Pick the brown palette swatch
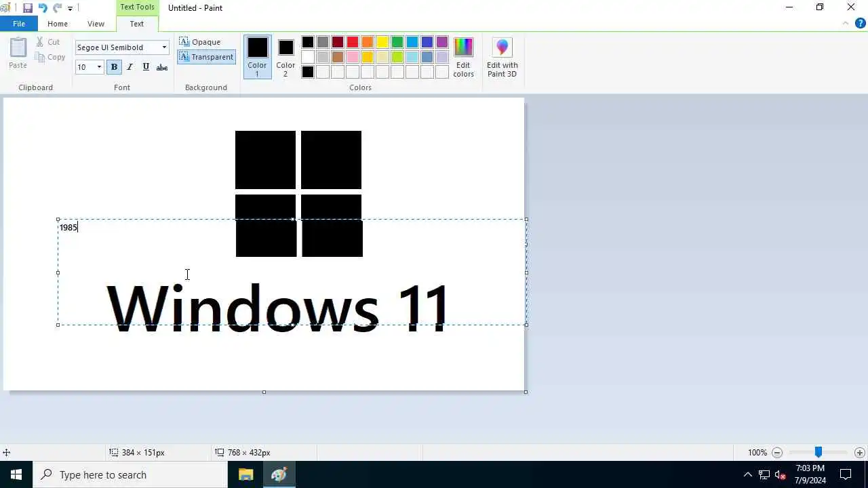The image size is (868, 488). (338, 57)
